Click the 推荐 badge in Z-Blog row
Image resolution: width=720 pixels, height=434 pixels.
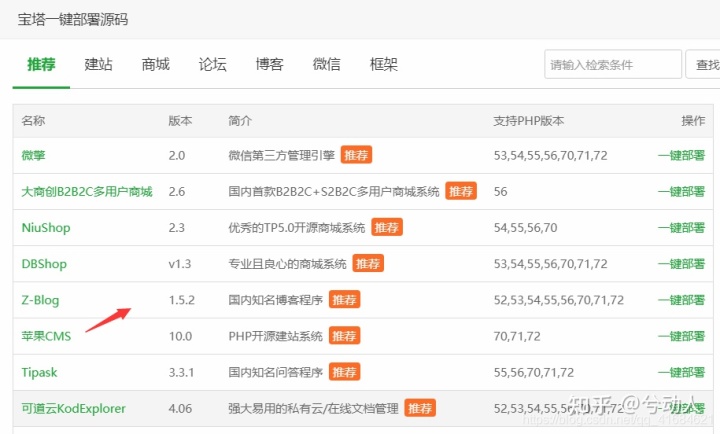tap(344, 300)
